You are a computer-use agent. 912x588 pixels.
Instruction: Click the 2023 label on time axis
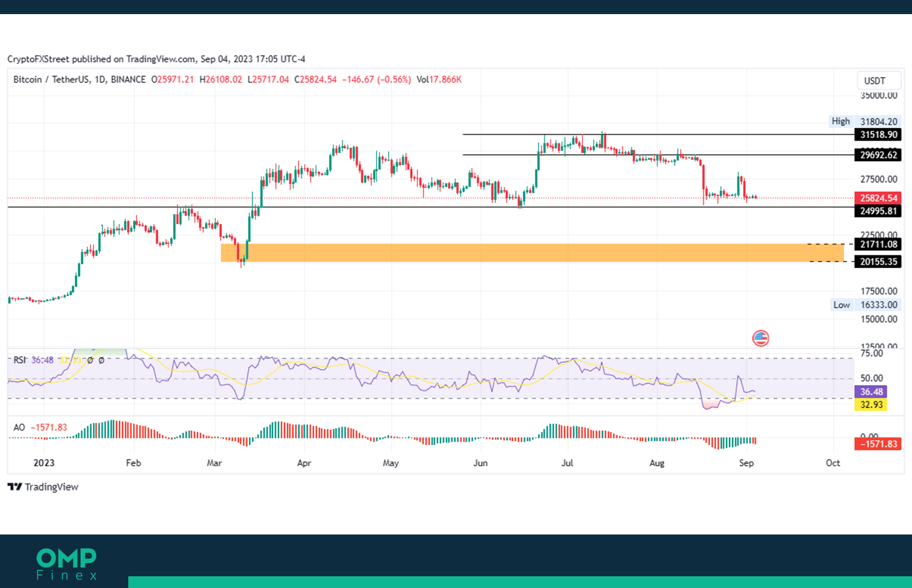click(x=44, y=463)
